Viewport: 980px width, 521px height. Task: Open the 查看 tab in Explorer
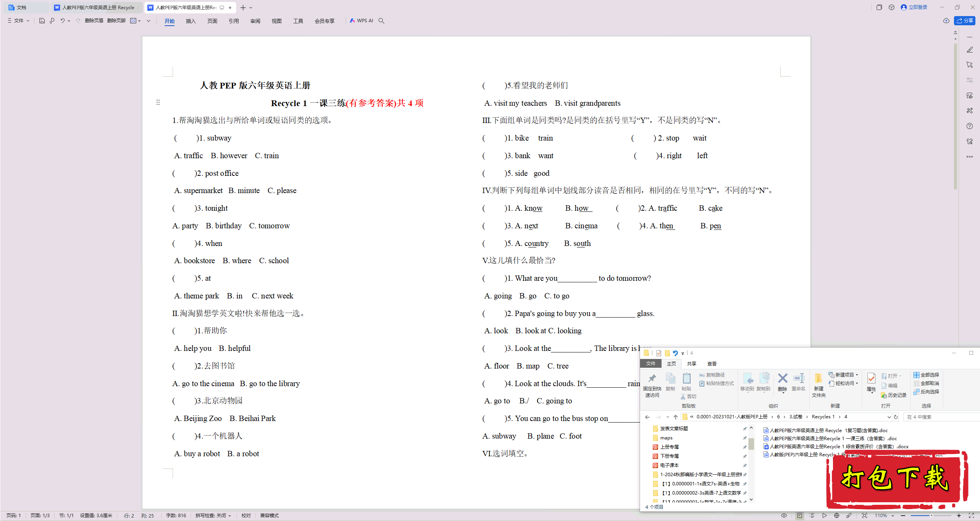[x=712, y=364]
